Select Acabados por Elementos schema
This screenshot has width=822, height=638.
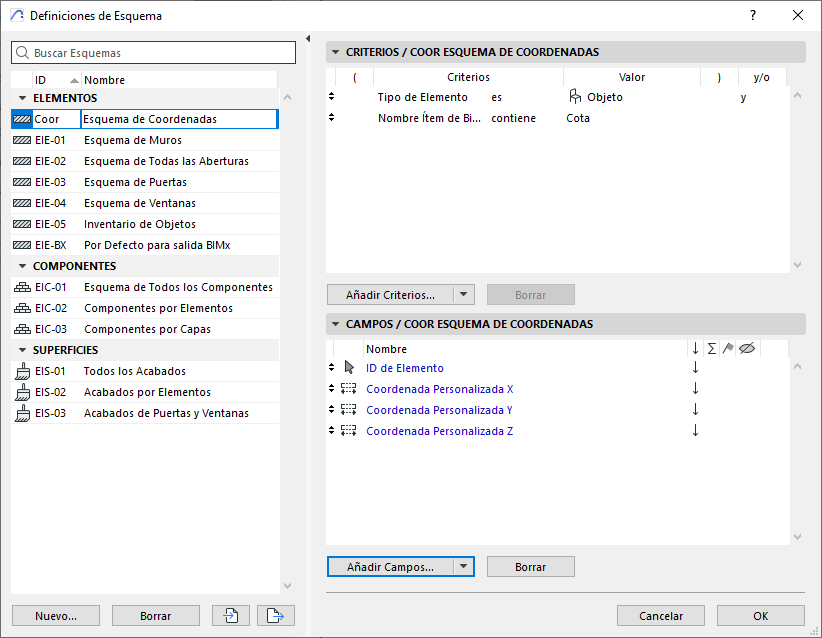[x=147, y=392]
